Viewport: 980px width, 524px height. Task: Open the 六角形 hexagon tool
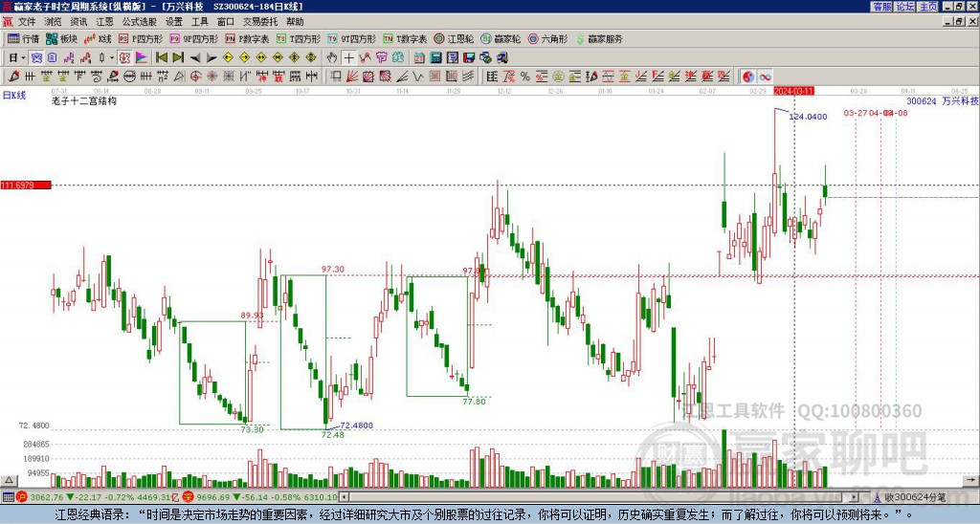pos(547,38)
